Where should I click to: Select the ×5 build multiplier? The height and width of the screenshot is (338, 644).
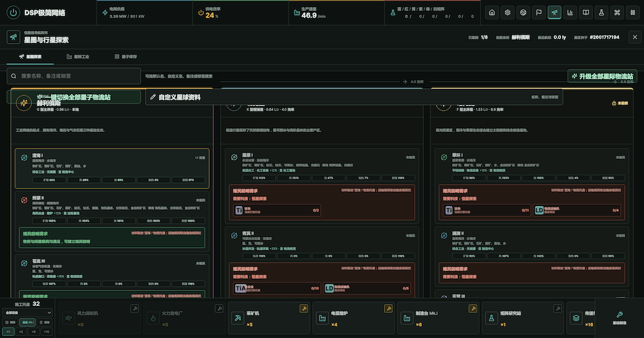pyautogui.click(x=33, y=332)
